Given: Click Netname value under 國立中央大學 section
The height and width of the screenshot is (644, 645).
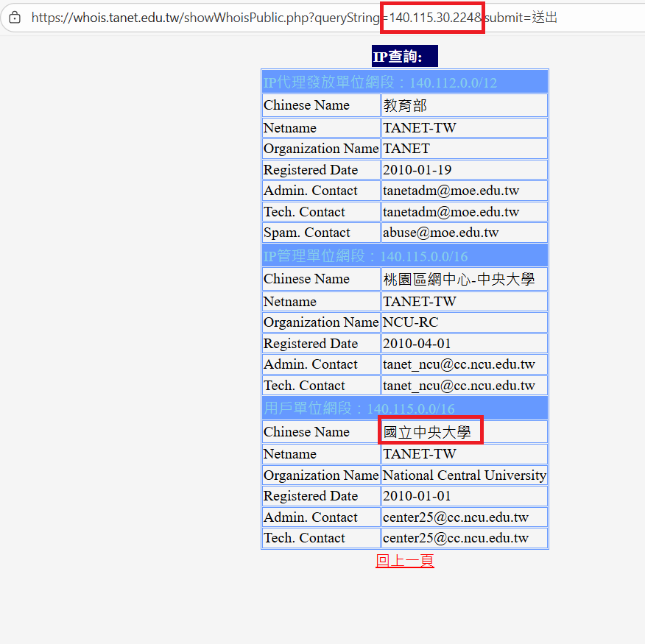Looking at the screenshot, I should [465, 454].
